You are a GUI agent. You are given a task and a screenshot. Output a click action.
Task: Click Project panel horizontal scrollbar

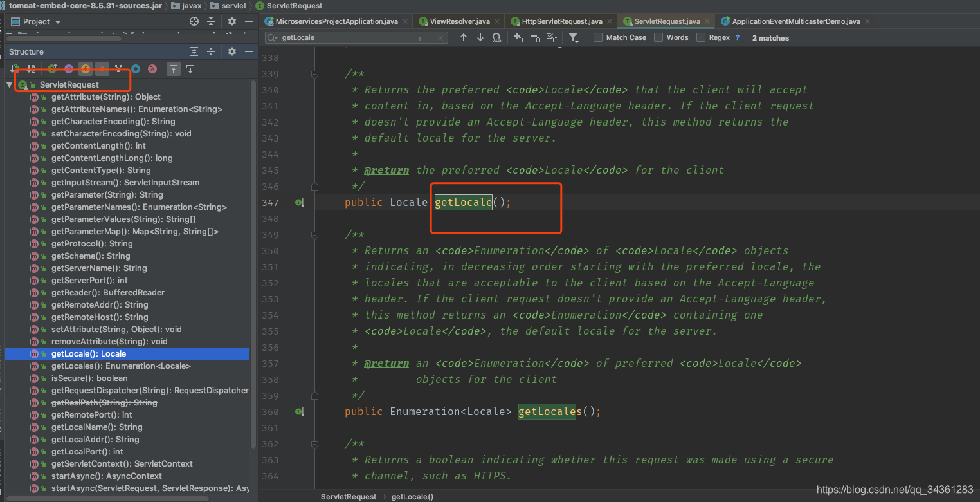click(64, 38)
